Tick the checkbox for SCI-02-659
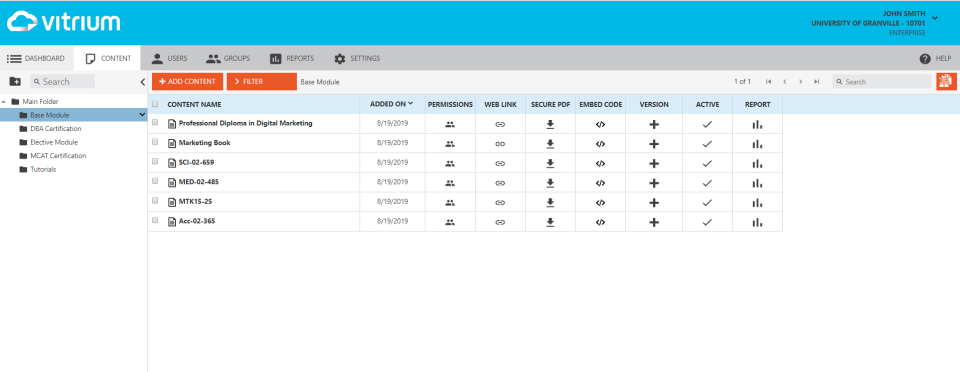This screenshot has height=372, width=960. coord(155,162)
